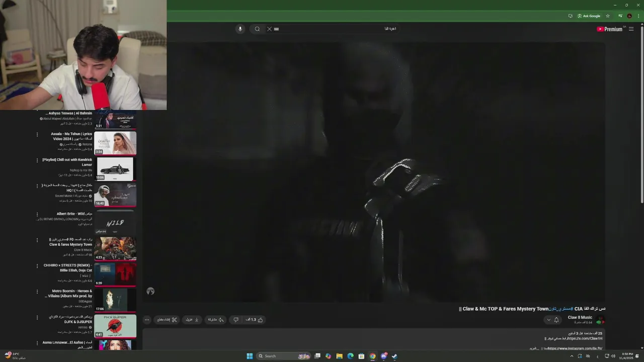The height and width of the screenshot is (362, 644).
Task: Open Albert Brite - Wild mix thumbnail
Action: (115, 222)
